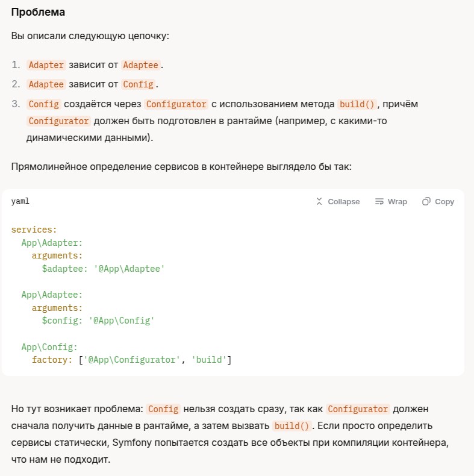Viewport: 474px width, 476px height.
Task: Click the "App\Adapter:" line in the code
Action: 51,243
